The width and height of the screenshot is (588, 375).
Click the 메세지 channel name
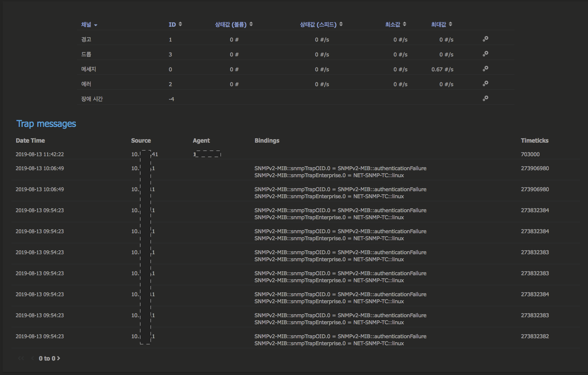[89, 69]
